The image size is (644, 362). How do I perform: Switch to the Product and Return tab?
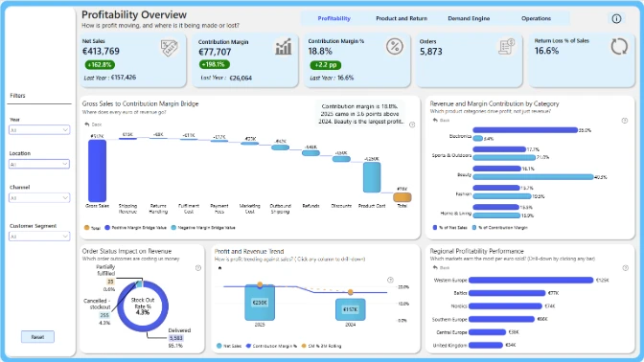tap(402, 18)
